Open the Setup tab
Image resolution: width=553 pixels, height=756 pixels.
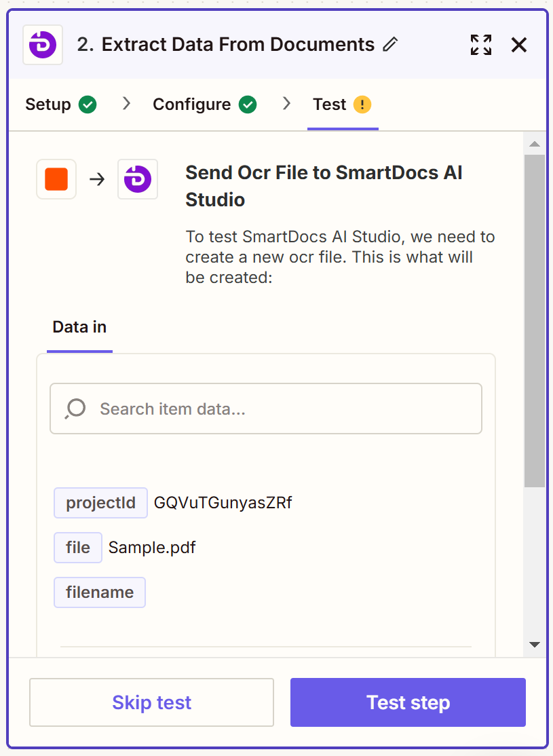60,104
